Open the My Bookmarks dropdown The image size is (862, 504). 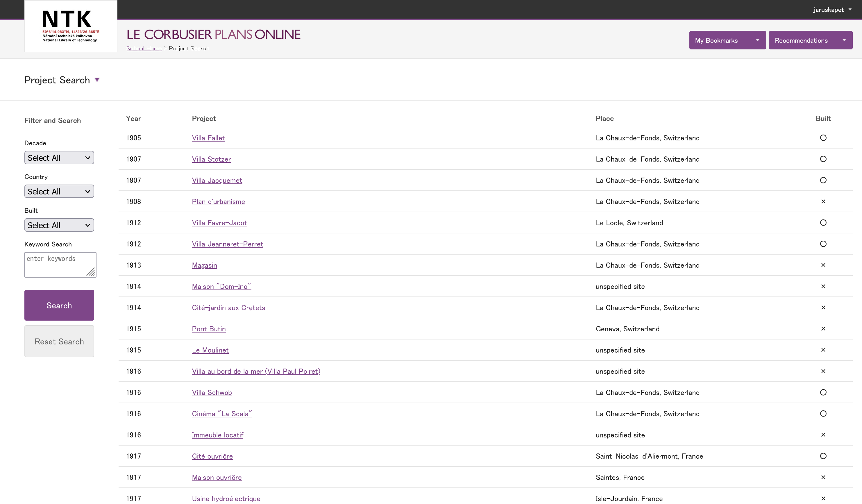727,40
